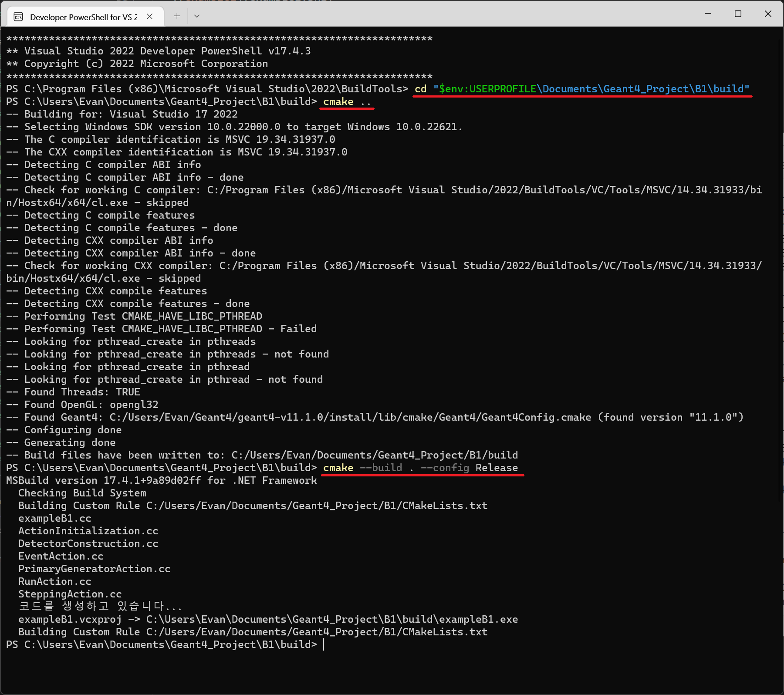Click the PowerShell terminal icon in the tab

tap(18, 17)
